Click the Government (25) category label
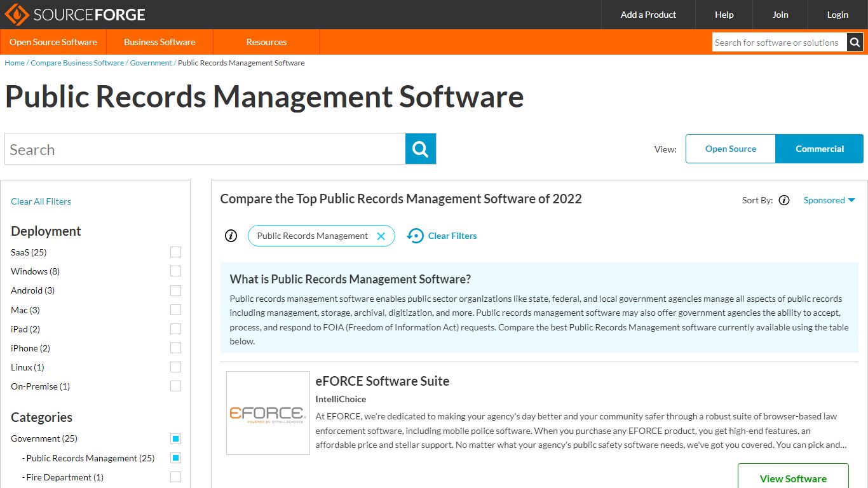The height and width of the screenshot is (488, 868). (44, 438)
